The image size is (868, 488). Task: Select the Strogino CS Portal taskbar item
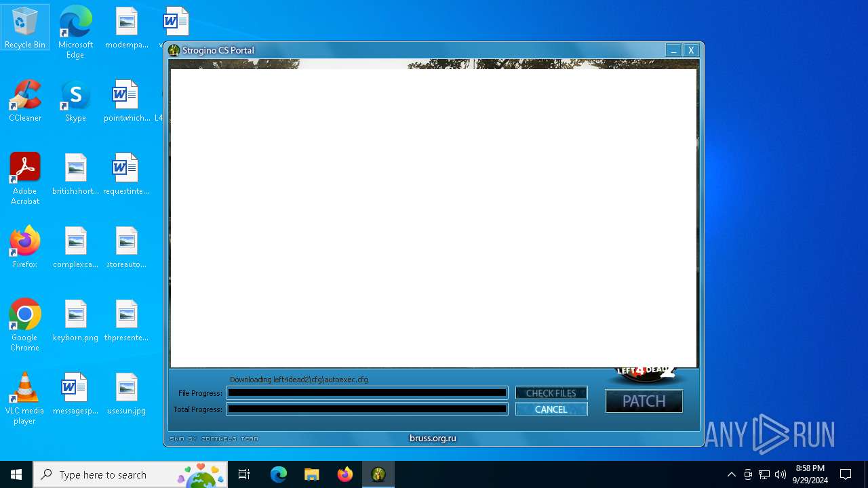(378, 474)
